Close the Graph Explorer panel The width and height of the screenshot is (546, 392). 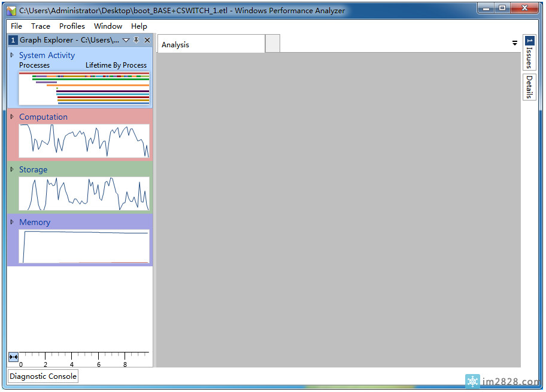tap(147, 40)
